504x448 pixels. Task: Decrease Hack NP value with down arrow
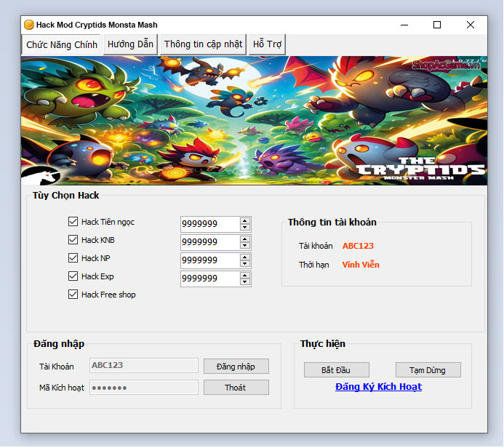tap(245, 264)
